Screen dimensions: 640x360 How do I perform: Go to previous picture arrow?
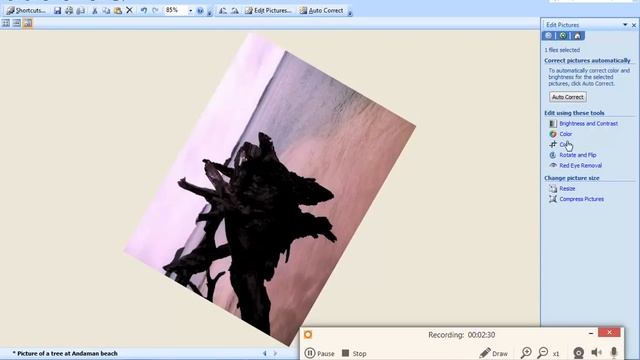264,353
